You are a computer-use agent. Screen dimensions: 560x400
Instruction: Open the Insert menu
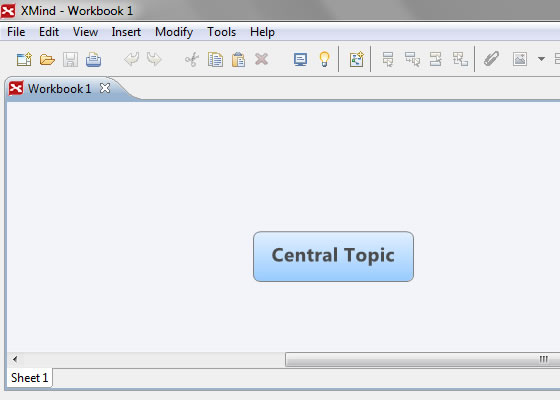[x=126, y=32]
